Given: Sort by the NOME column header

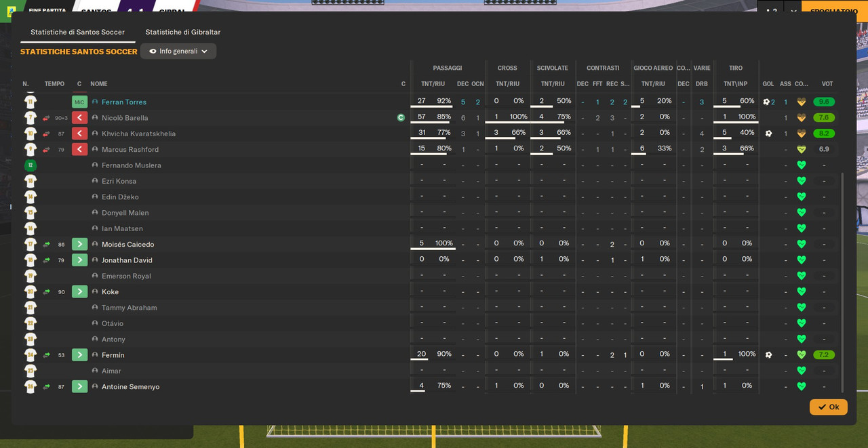Looking at the screenshot, I should click(99, 84).
